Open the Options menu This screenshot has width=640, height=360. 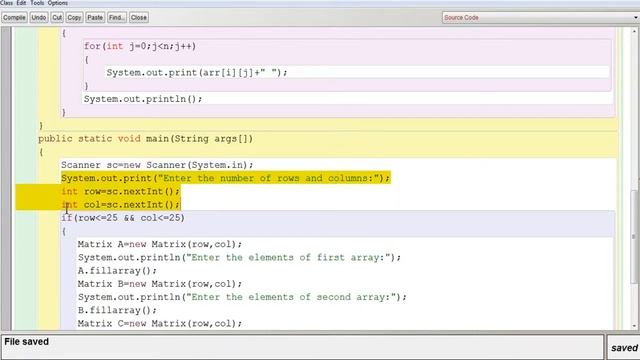click(58, 3)
